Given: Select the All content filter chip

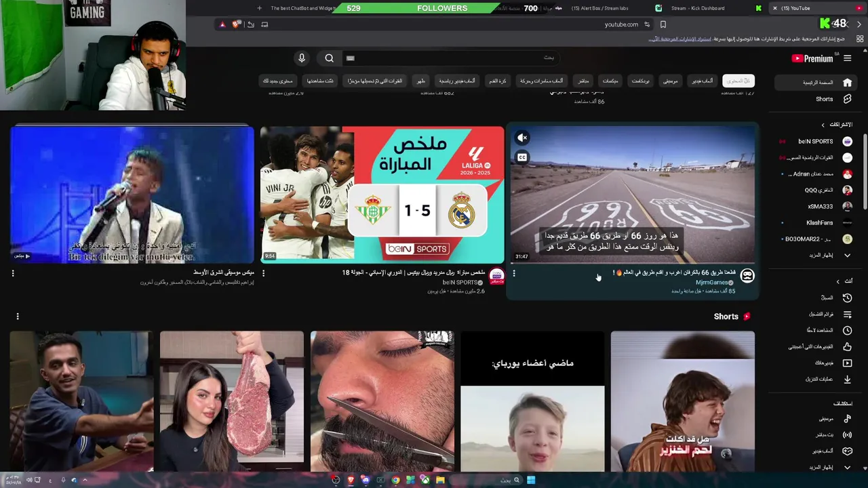Looking at the screenshot, I should [738, 81].
